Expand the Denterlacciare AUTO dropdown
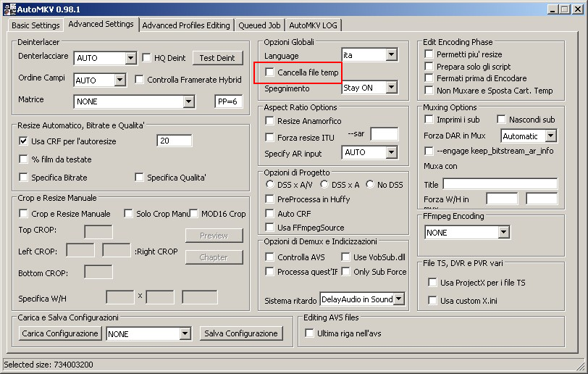Screen dimensions: 588x374 pyautogui.click(x=130, y=58)
